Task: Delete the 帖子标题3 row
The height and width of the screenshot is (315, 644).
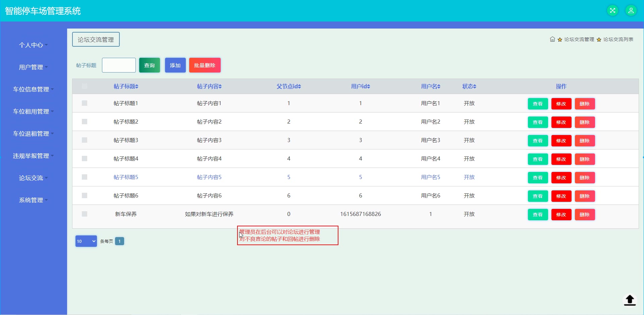Action: [585, 141]
